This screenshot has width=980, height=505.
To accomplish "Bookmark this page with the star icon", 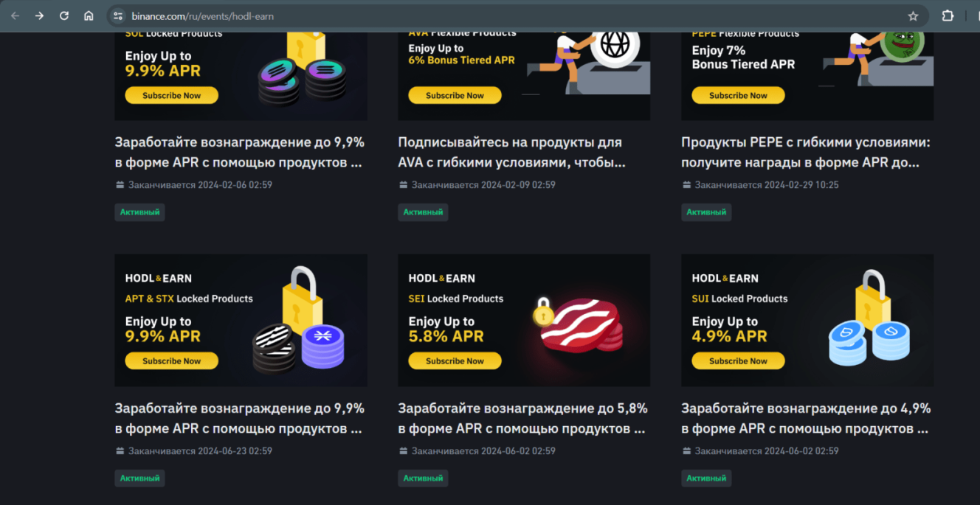I will click(x=913, y=15).
